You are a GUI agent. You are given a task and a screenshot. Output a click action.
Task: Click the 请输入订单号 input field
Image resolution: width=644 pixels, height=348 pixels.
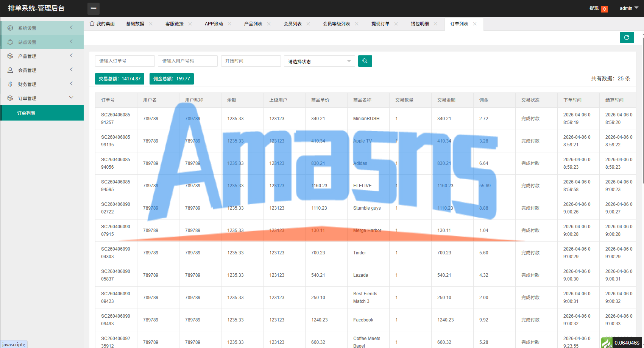125,61
